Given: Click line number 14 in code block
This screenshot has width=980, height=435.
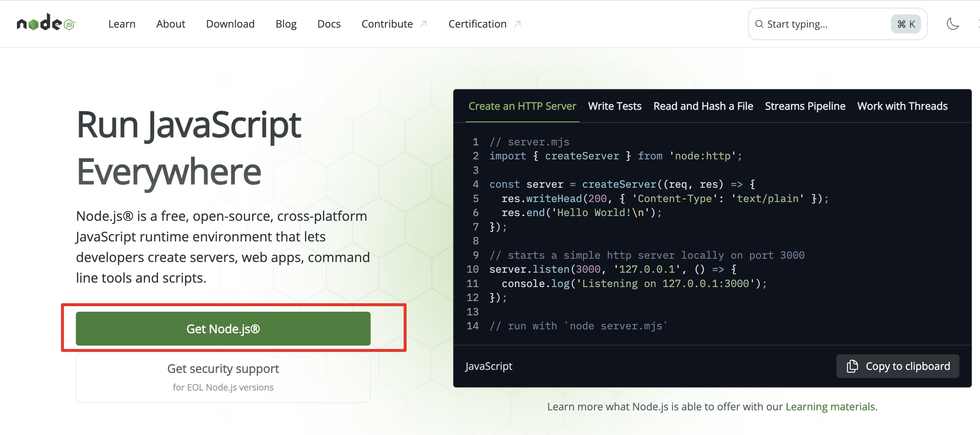Looking at the screenshot, I should click(472, 326).
